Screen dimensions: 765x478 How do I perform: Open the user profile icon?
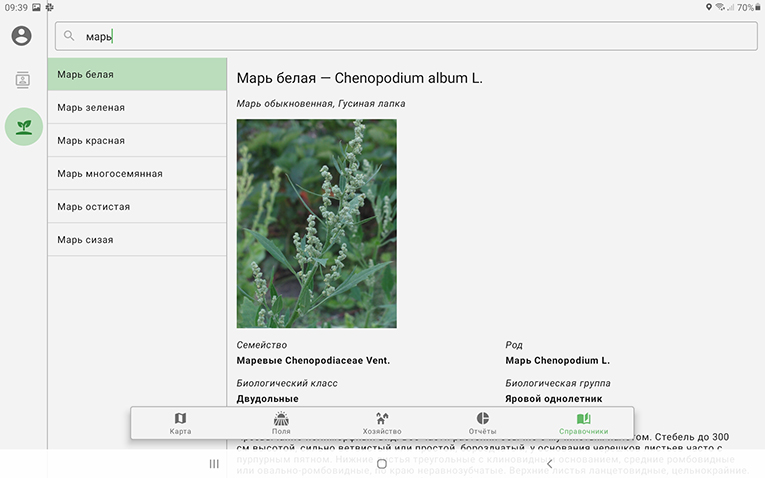[x=21, y=36]
